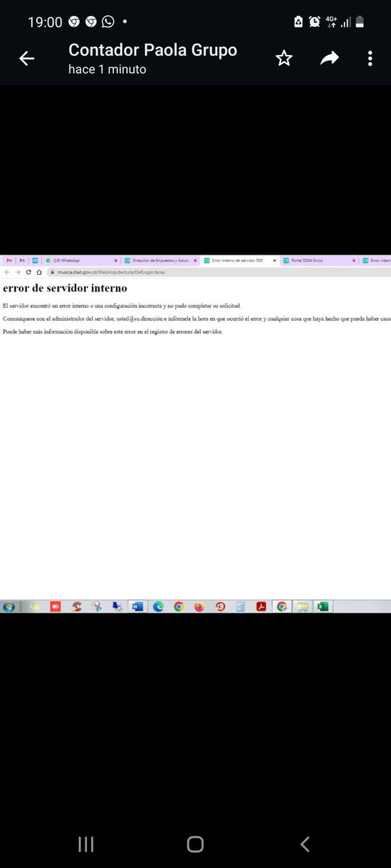Viewport: 391px width, 868px height.
Task: Close the Portal DIAN Inicio tab
Action: coord(353,260)
